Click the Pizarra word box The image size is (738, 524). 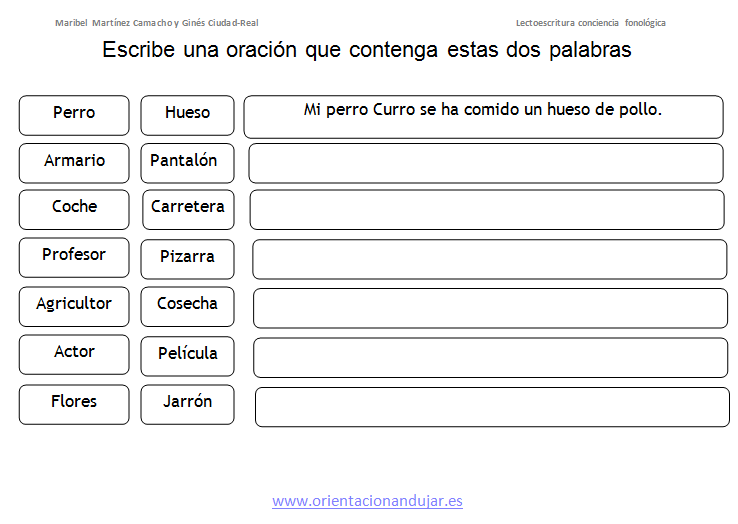[187, 259]
